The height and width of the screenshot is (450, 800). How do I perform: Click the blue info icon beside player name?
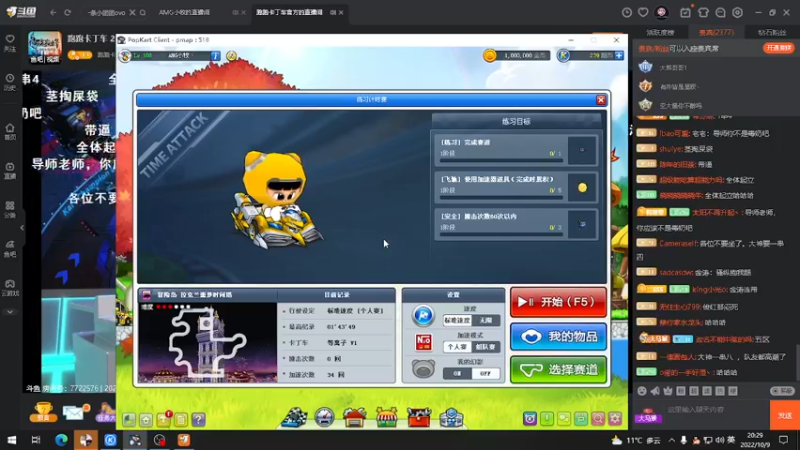[215, 55]
